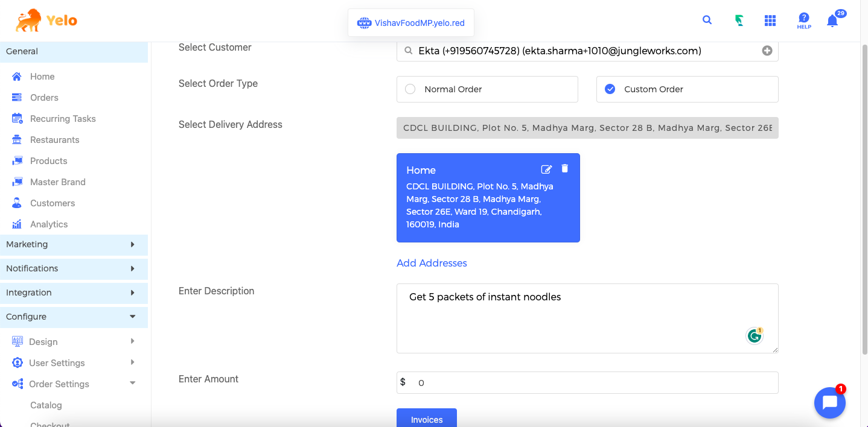The width and height of the screenshot is (868, 427).
Task: Open the Analytics menu item
Action: [49, 224]
